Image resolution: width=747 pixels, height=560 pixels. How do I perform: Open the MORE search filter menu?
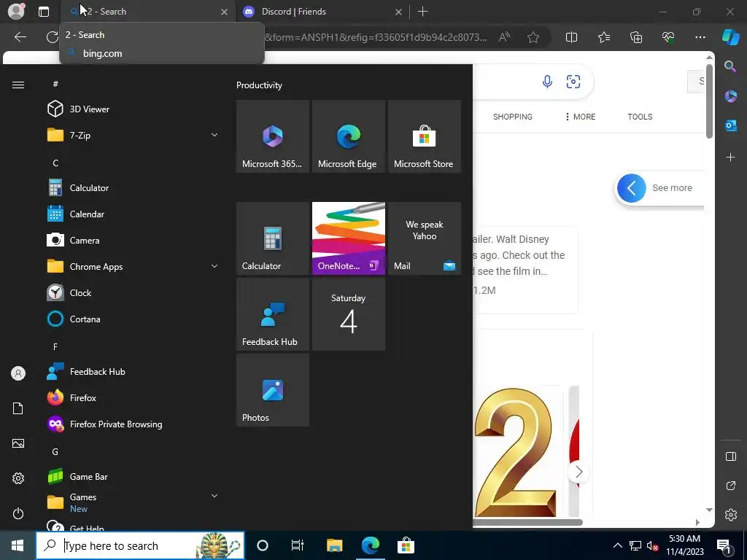tap(580, 117)
